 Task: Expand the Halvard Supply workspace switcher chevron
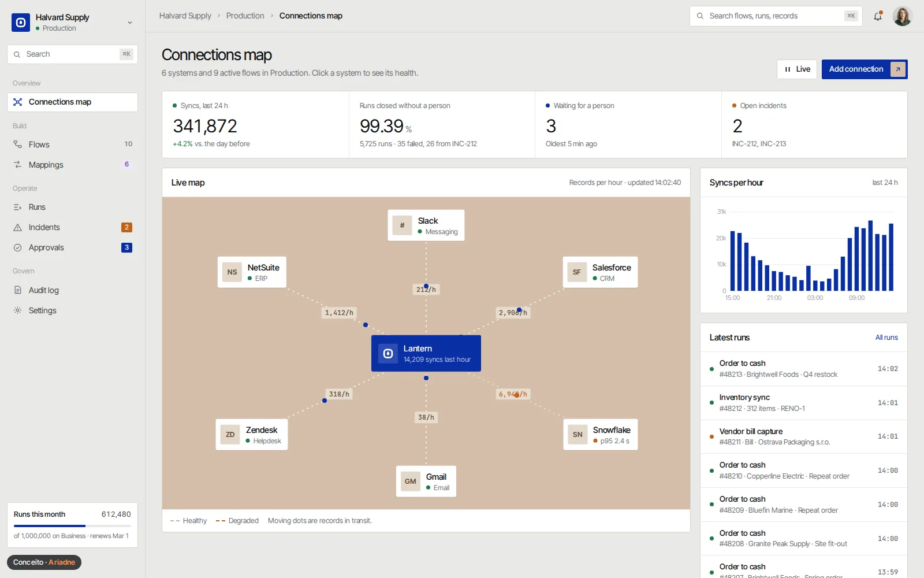(130, 23)
